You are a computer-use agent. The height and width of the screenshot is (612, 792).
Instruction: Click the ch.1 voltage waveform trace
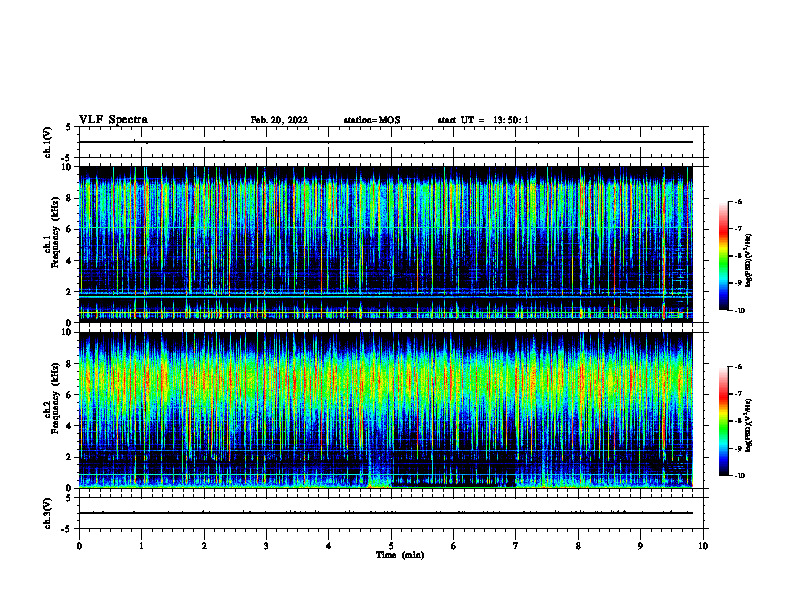point(386,142)
